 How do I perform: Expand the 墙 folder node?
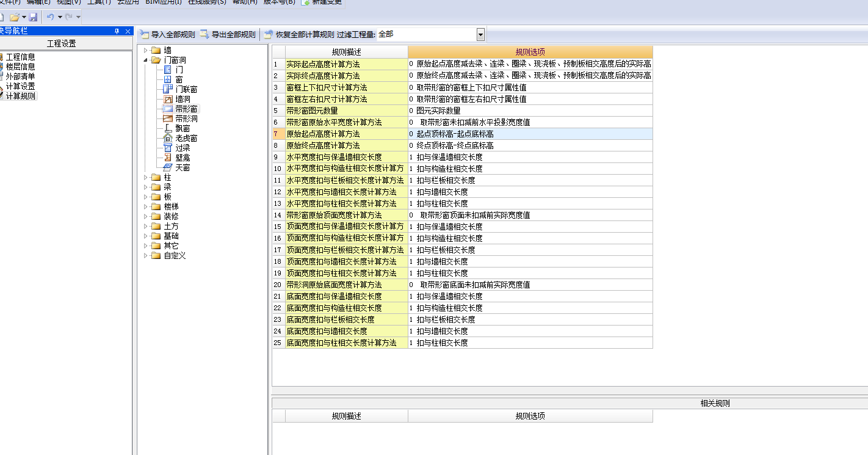[x=145, y=50]
